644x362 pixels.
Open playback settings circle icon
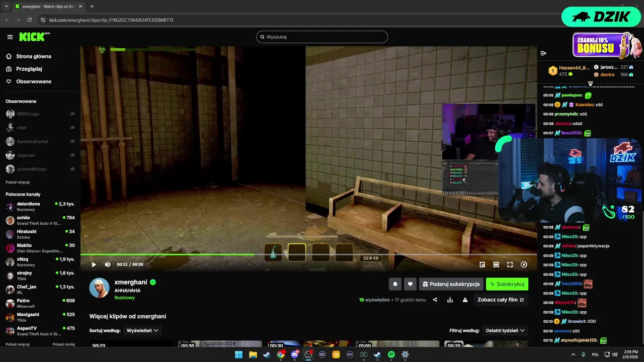tap(524, 264)
